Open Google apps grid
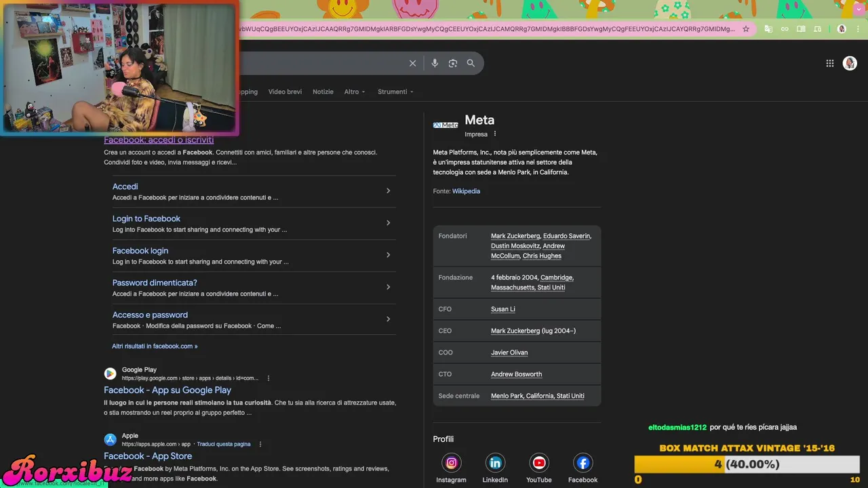 pos(830,63)
